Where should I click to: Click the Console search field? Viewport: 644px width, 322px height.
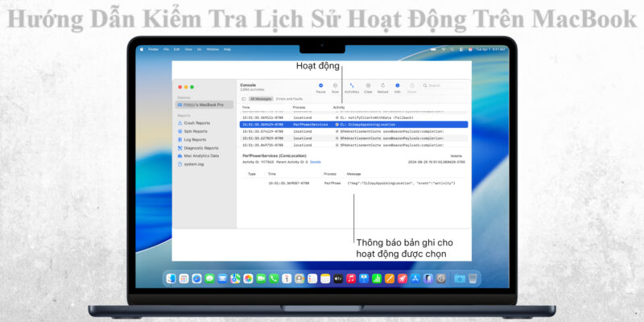pyautogui.click(x=444, y=85)
